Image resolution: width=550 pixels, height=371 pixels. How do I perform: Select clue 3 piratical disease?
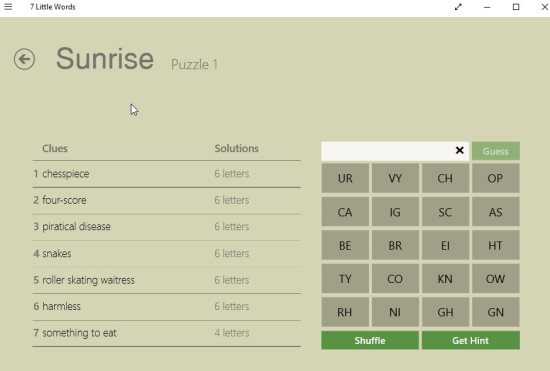click(x=167, y=227)
